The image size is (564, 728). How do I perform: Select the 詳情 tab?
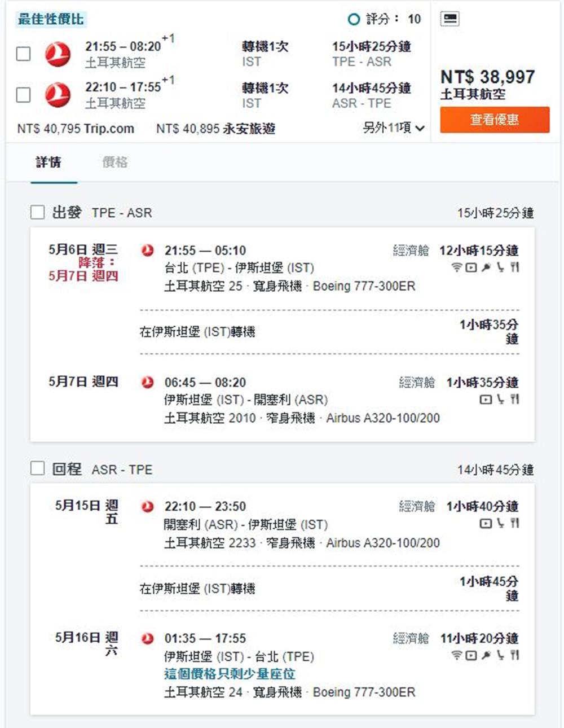point(49,163)
